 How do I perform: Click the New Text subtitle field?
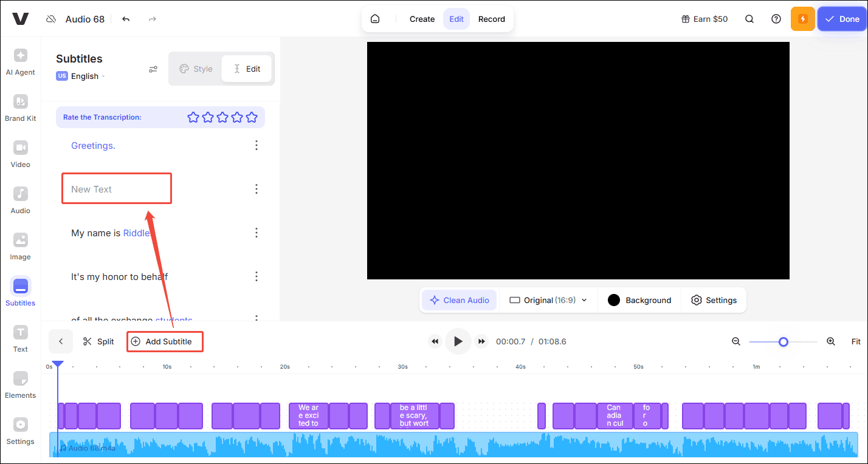(117, 189)
